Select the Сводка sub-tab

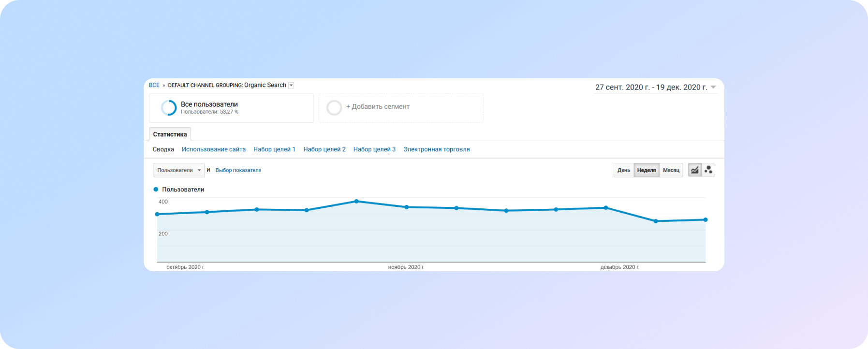(163, 149)
